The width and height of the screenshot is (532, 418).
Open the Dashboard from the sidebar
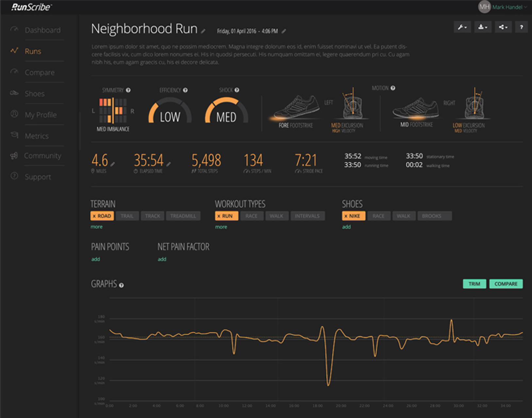click(42, 30)
